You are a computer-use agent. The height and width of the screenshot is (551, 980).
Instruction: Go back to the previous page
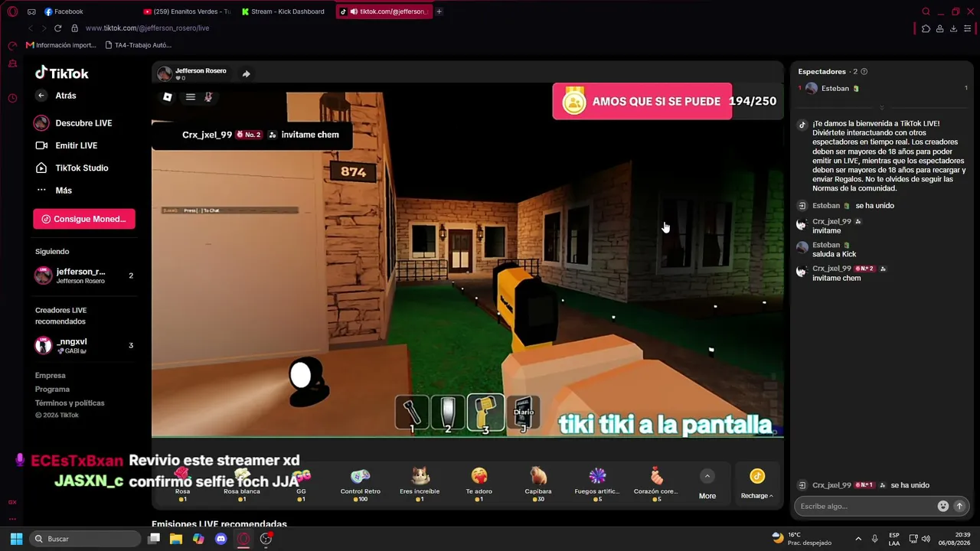(x=30, y=28)
